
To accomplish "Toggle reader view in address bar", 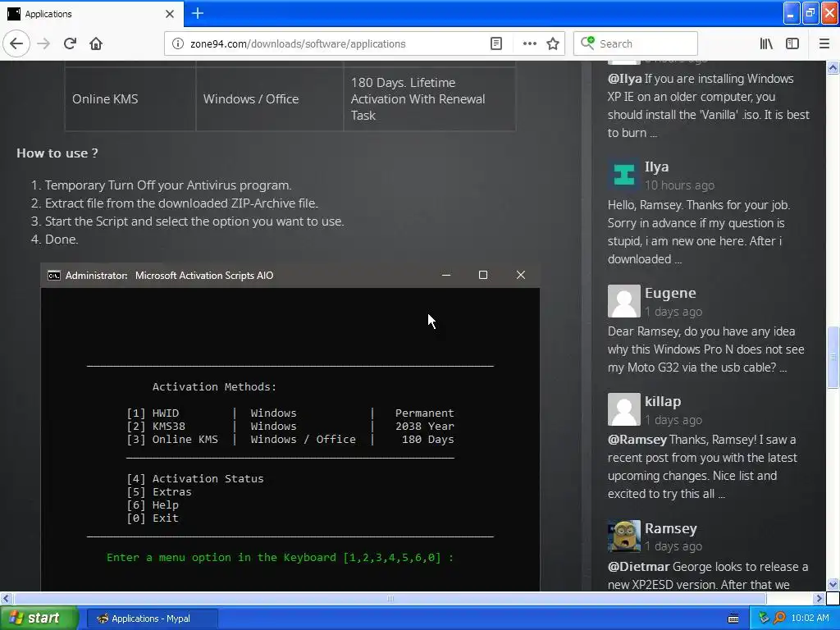I will (496, 43).
